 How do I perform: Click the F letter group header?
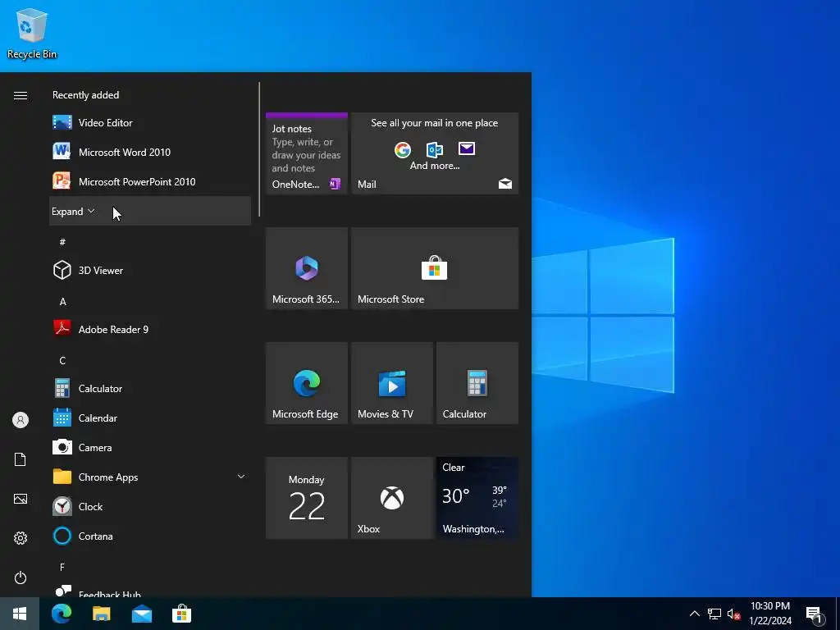pyautogui.click(x=62, y=567)
